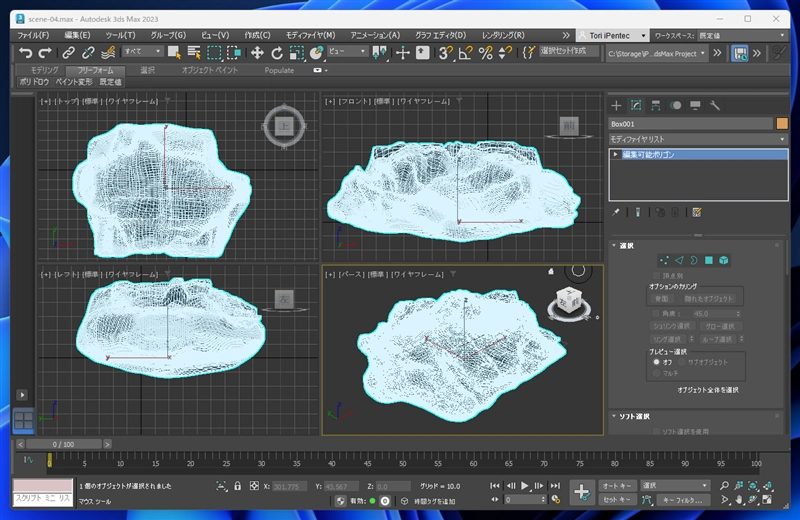
Task: Click Configure Modifier Sets icon
Action: tap(697, 212)
